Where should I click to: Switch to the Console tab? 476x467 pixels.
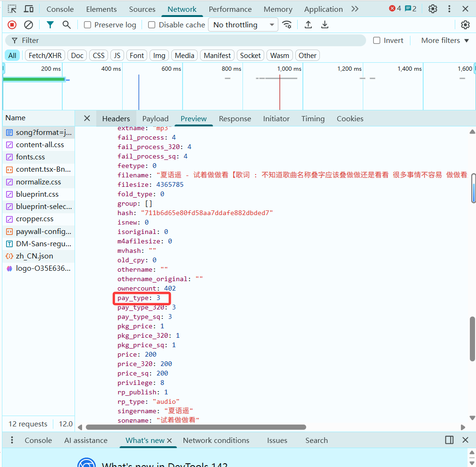60,9
